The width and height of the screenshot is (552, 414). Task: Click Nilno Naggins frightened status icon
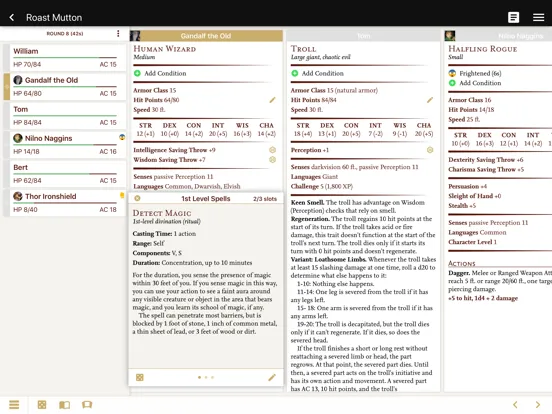pyautogui.click(x=122, y=137)
